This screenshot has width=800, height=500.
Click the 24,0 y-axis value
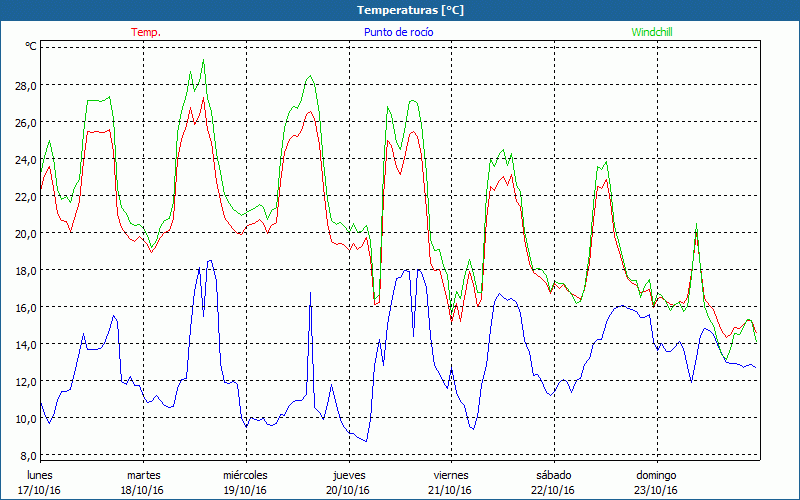tap(25, 160)
